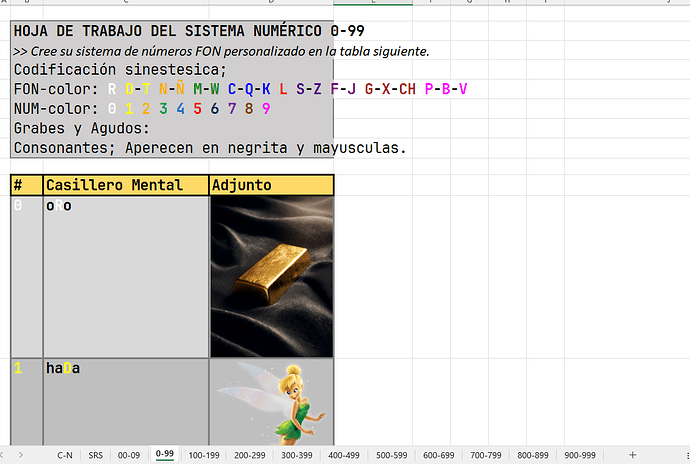
Task: Go to the 600-699 sheet tab
Action: (x=439, y=455)
